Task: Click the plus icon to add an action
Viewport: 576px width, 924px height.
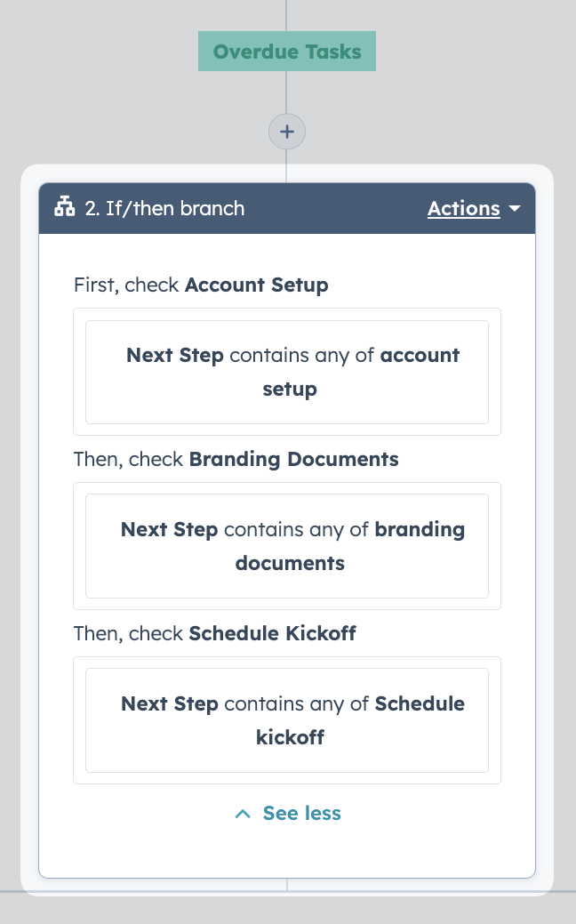Action: coord(287,132)
